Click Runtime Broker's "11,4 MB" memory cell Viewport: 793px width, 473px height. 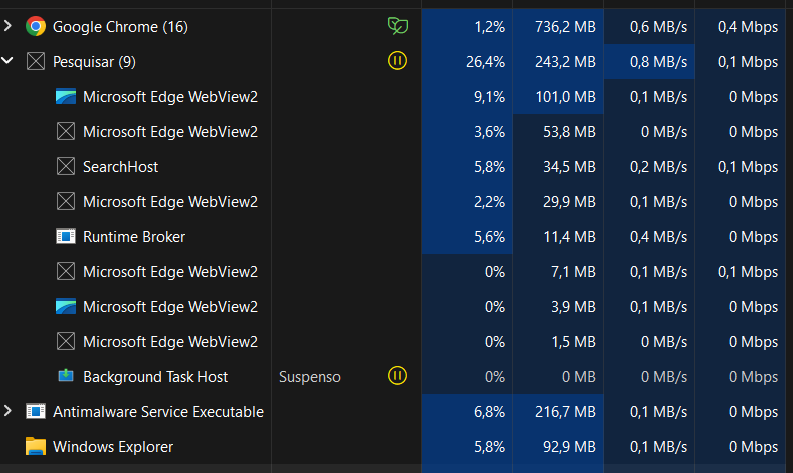[x=558, y=236]
